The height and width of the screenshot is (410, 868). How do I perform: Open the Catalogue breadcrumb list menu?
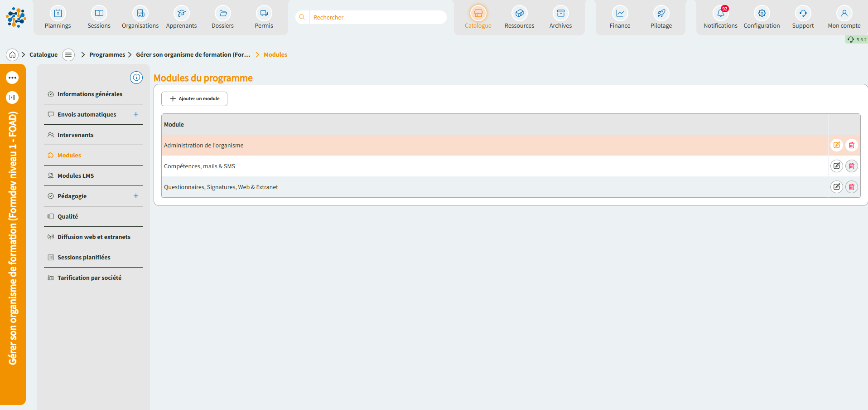point(68,55)
